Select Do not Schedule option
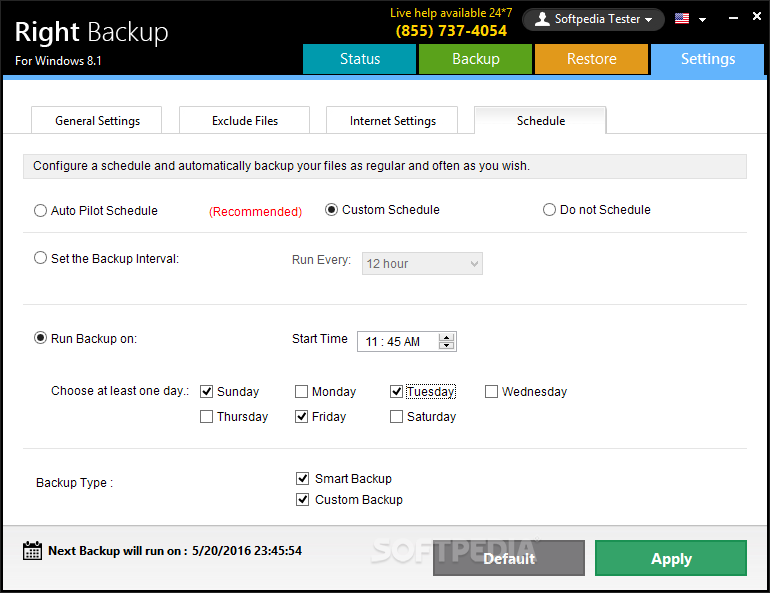The width and height of the screenshot is (770, 593). (549, 210)
